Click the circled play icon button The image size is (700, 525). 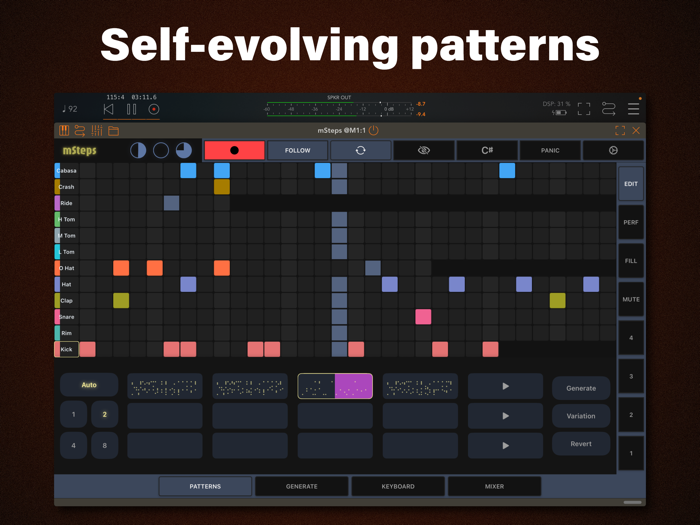click(x=613, y=150)
